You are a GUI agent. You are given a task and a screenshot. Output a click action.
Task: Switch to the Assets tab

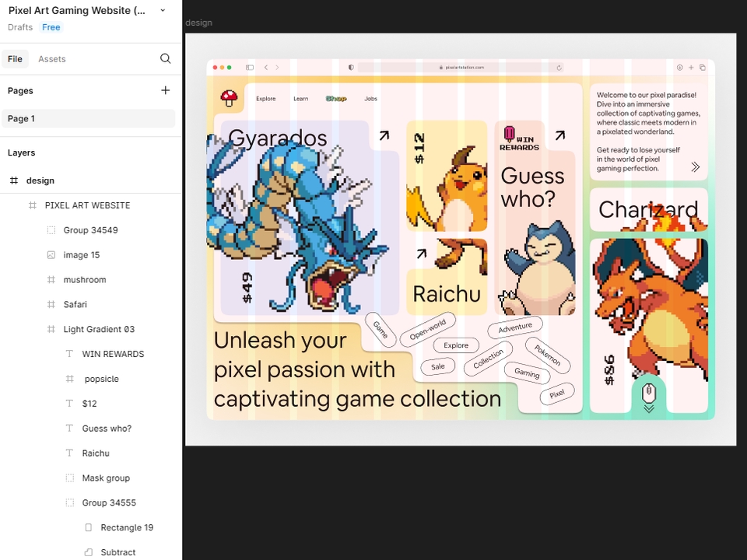52,59
